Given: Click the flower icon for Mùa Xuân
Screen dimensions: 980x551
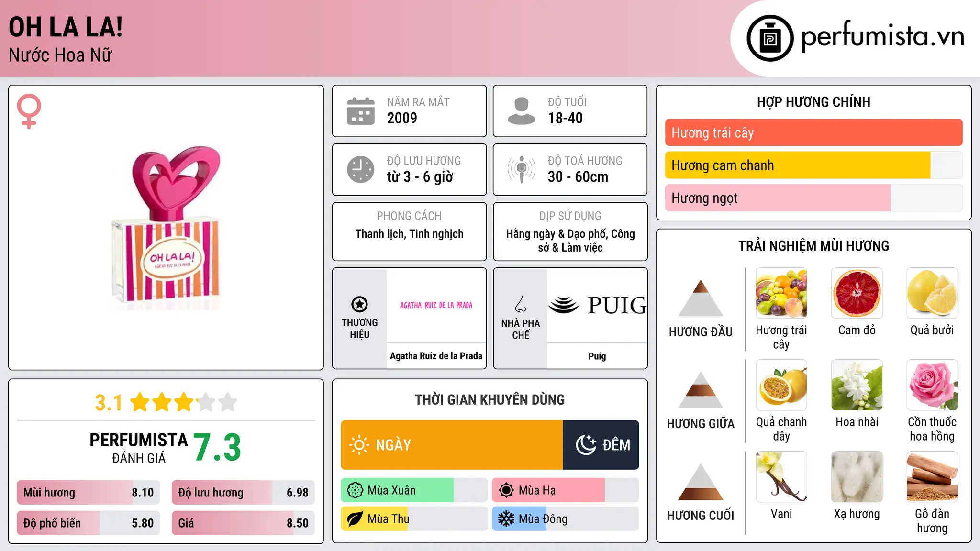Looking at the screenshot, I should (x=355, y=490).
